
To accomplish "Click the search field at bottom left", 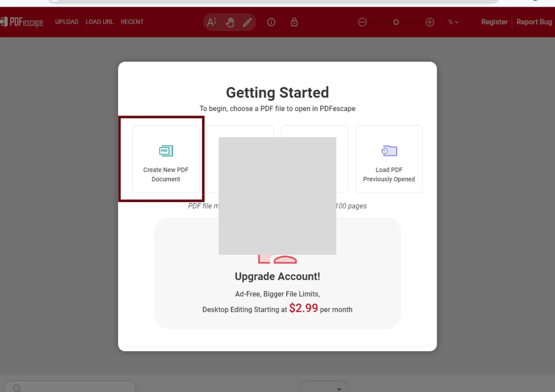I will click(x=70, y=387).
